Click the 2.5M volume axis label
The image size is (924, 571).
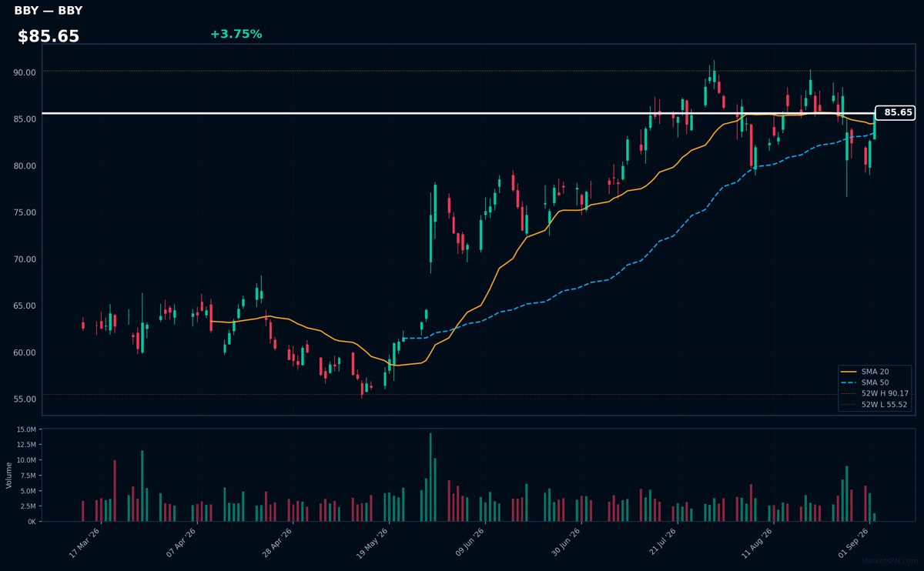point(27,506)
